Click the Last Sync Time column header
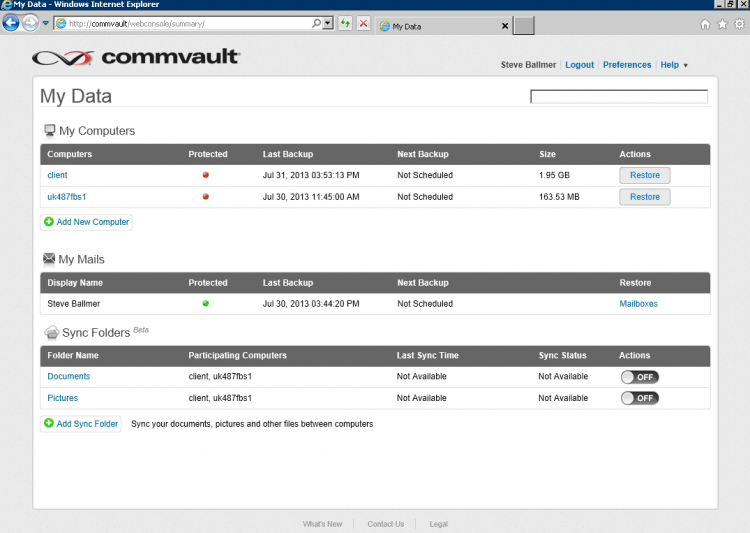The width and height of the screenshot is (750, 533). 427,355
